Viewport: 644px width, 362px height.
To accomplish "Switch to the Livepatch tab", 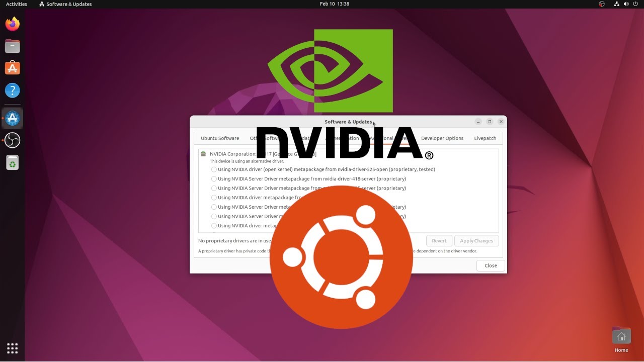I will (x=485, y=138).
